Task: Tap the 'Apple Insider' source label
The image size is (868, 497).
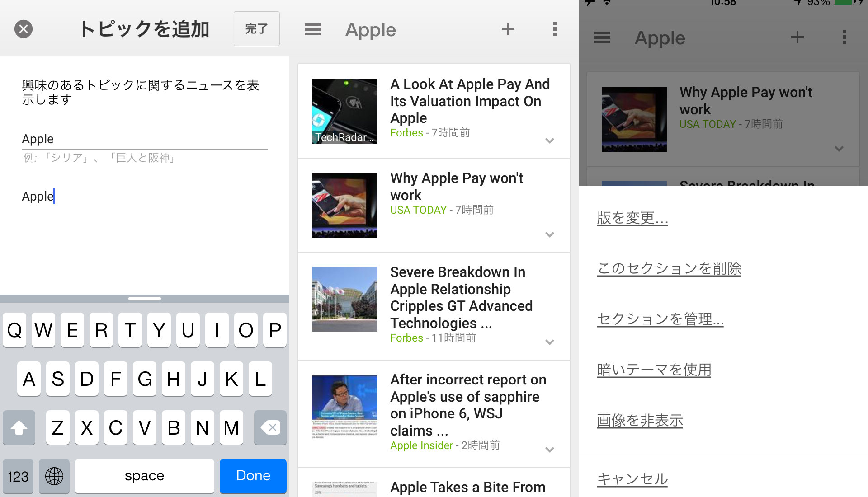Action: coord(421,445)
